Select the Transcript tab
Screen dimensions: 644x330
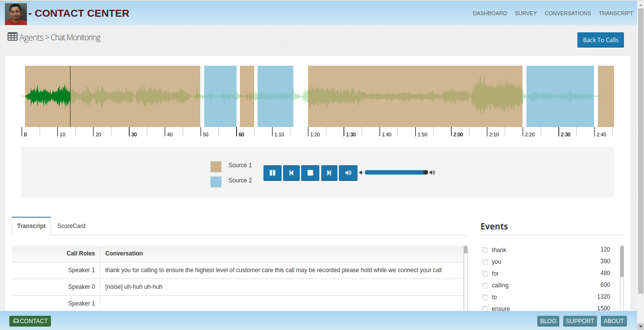pos(31,226)
